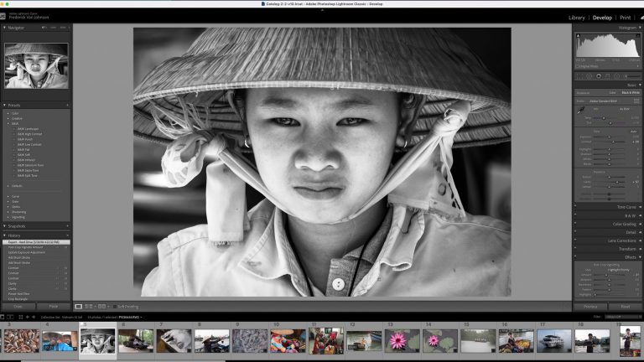
Task: Click the Reset button
Action: (x=625, y=307)
